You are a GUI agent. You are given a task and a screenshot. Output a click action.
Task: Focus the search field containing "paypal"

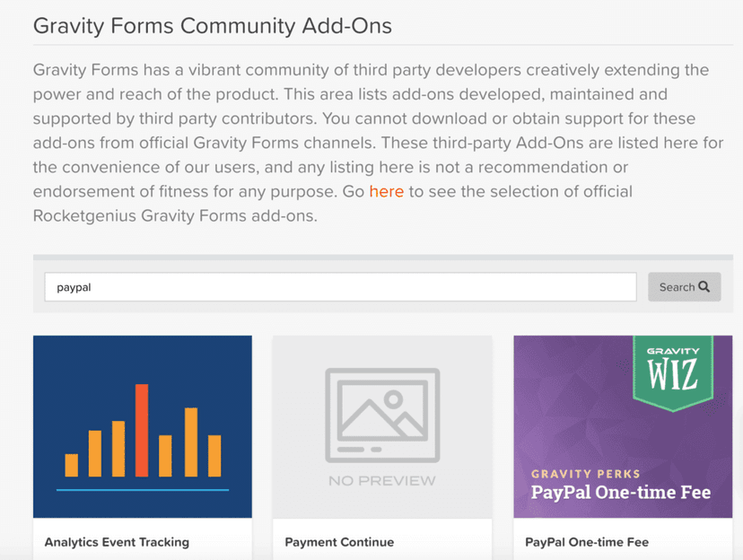(340, 287)
